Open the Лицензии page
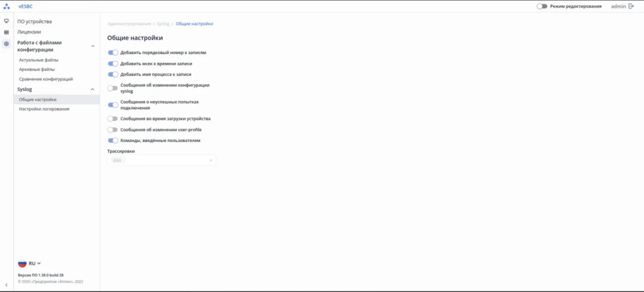Image resolution: width=644 pixels, height=292 pixels. click(29, 31)
